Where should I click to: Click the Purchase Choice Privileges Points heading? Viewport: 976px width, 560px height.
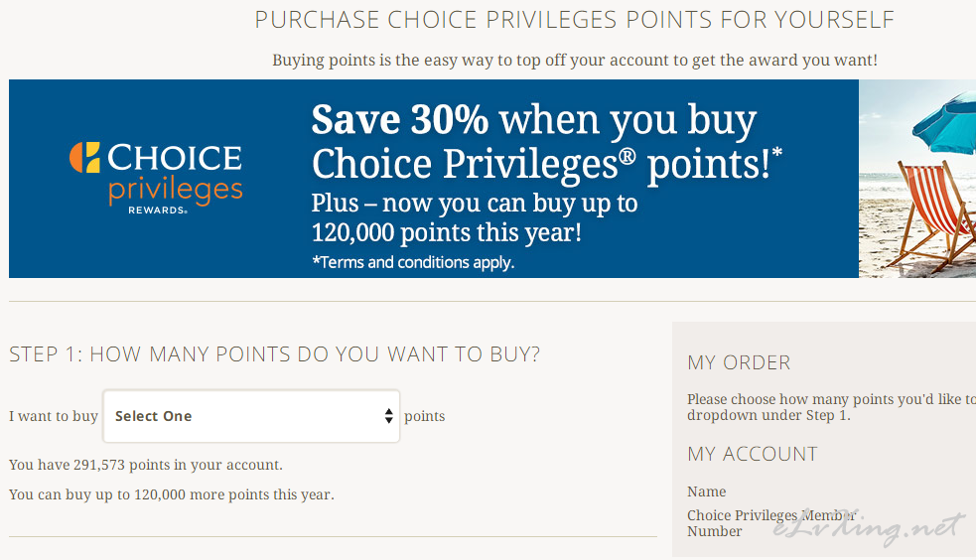coord(574,20)
